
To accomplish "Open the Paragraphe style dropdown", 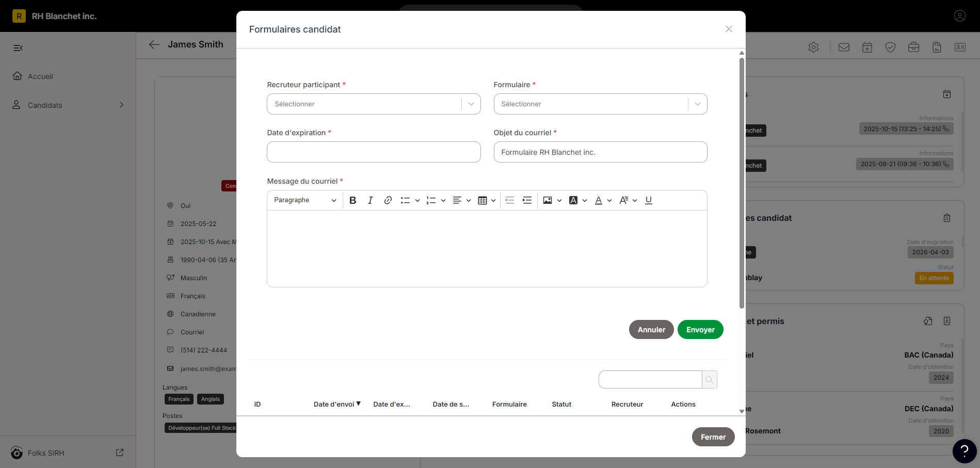I will click(x=305, y=200).
